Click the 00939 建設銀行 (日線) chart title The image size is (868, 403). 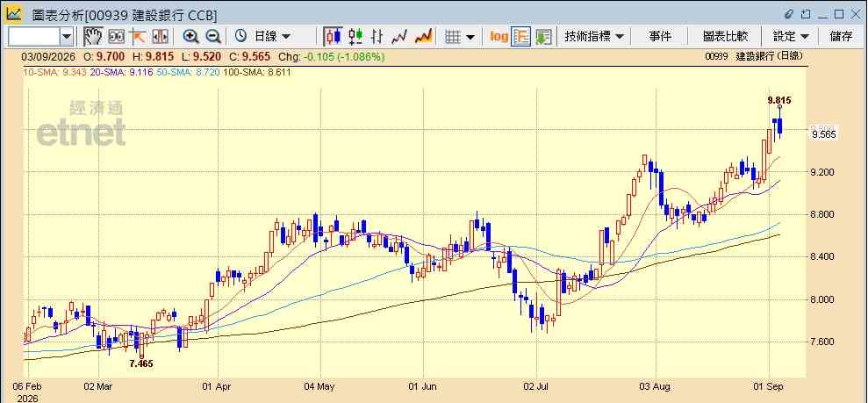pos(754,56)
